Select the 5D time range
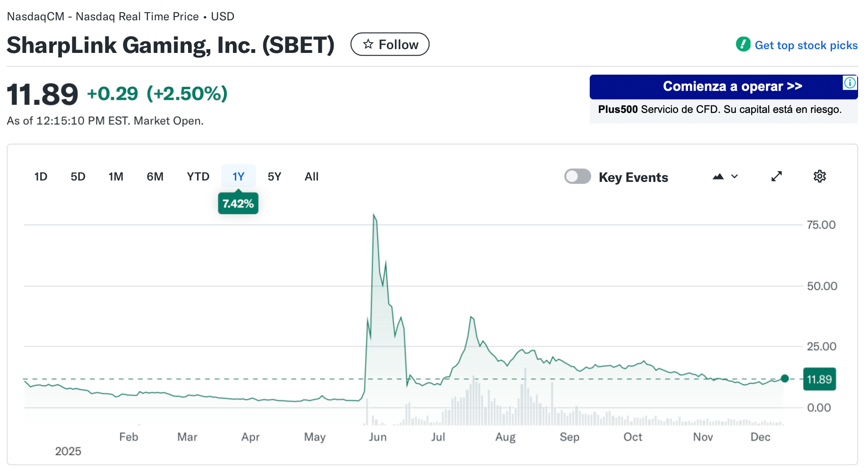Screen dimensions: 868x472 [x=78, y=177]
